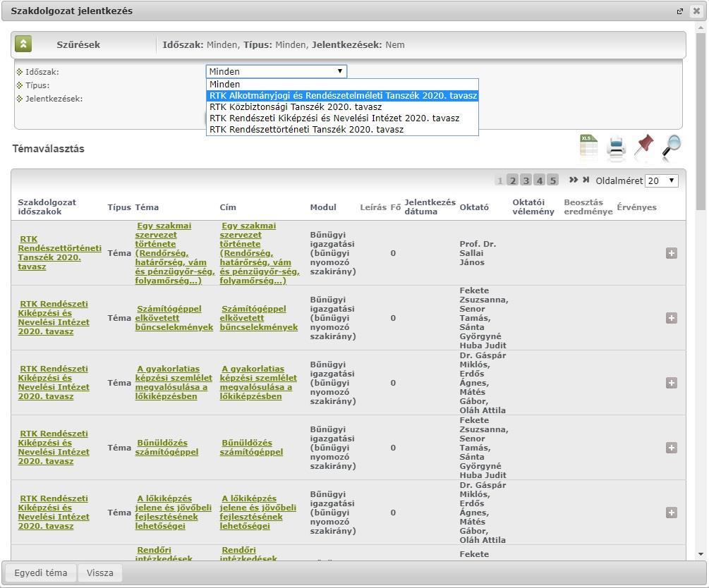The height and width of the screenshot is (588, 709).
Task: Open Számítógéppel elkövetett bűncselekmények link in Téma column
Action: click(x=174, y=318)
